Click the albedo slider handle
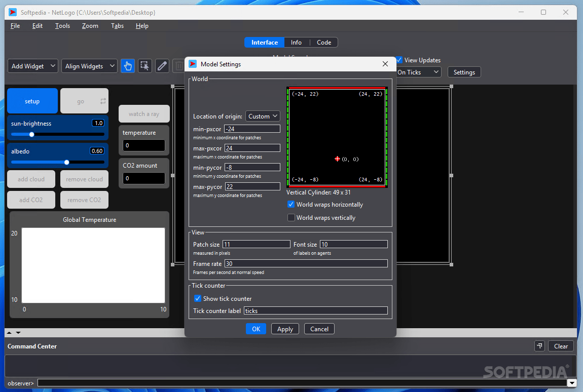This screenshot has width=583, height=392. [x=66, y=163]
